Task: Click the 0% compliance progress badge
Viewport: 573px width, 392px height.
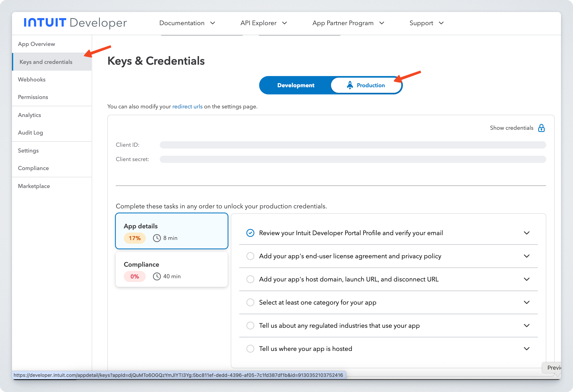Action: point(135,276)
